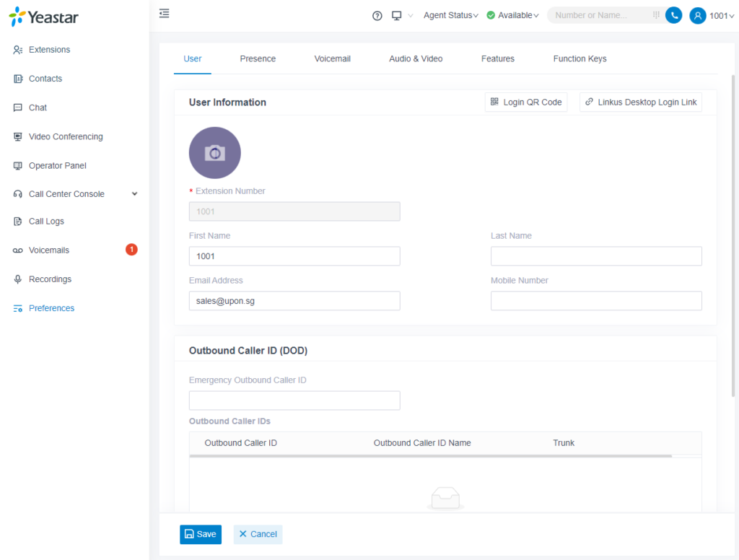The height and width of the screenshot is (560, 739).
Task: Upload photo via camera avatar placeholder
Action: tap(214, 153)
